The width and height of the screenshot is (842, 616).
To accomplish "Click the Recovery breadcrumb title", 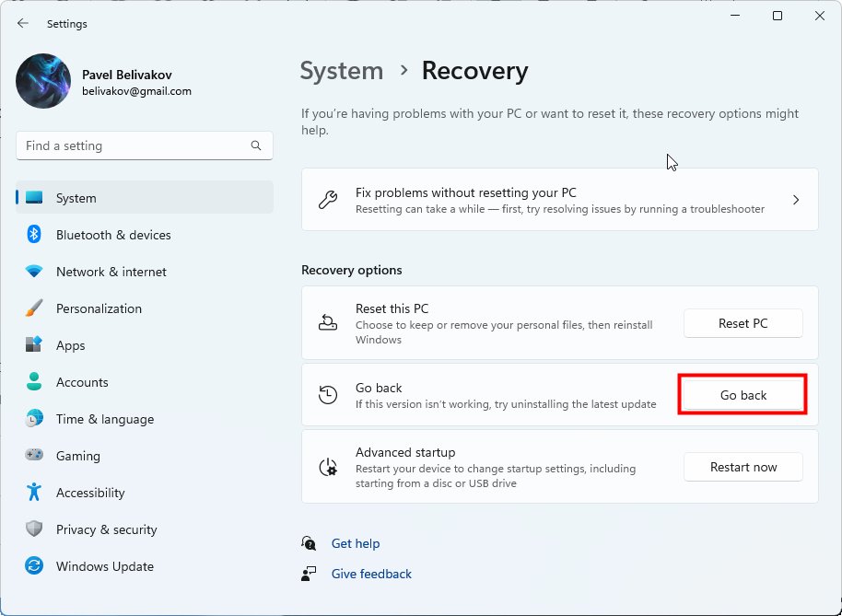I will click(x=474, y=71).
